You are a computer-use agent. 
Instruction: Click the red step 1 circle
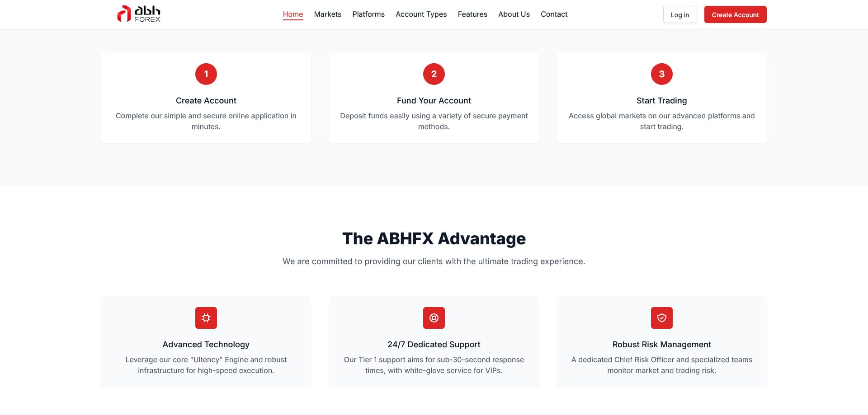tap(206, 74)
